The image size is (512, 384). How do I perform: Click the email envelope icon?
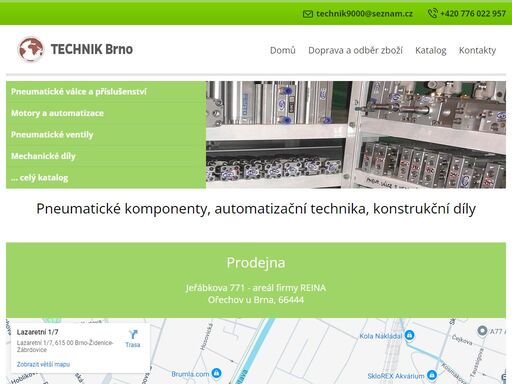pos(308,14)
